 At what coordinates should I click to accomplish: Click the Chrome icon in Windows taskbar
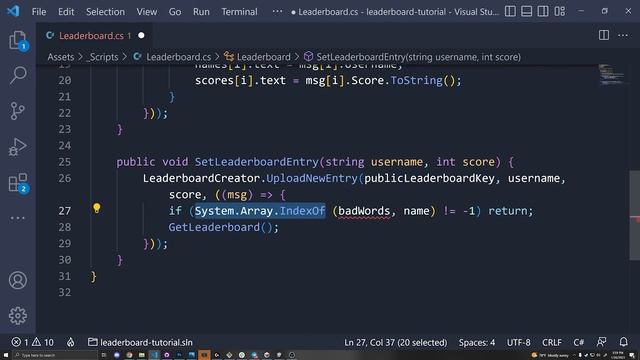[129, 355]
